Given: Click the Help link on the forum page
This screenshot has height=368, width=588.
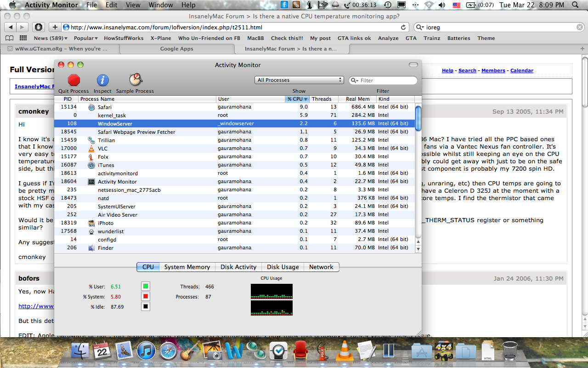Looking at the screenshot, I should (x=447, y=70).
